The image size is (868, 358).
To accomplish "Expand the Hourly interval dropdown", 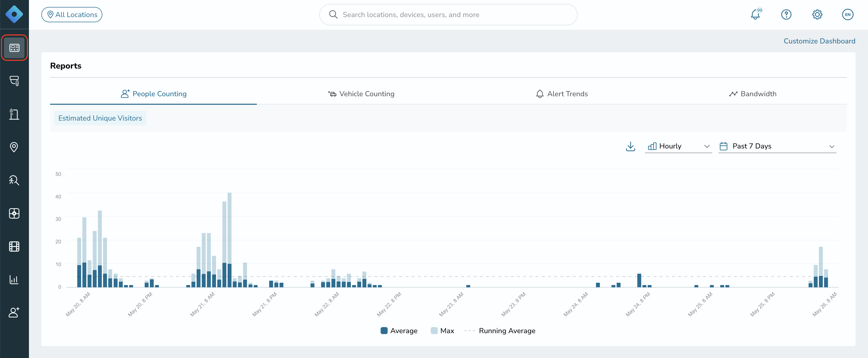I will 678,146.
